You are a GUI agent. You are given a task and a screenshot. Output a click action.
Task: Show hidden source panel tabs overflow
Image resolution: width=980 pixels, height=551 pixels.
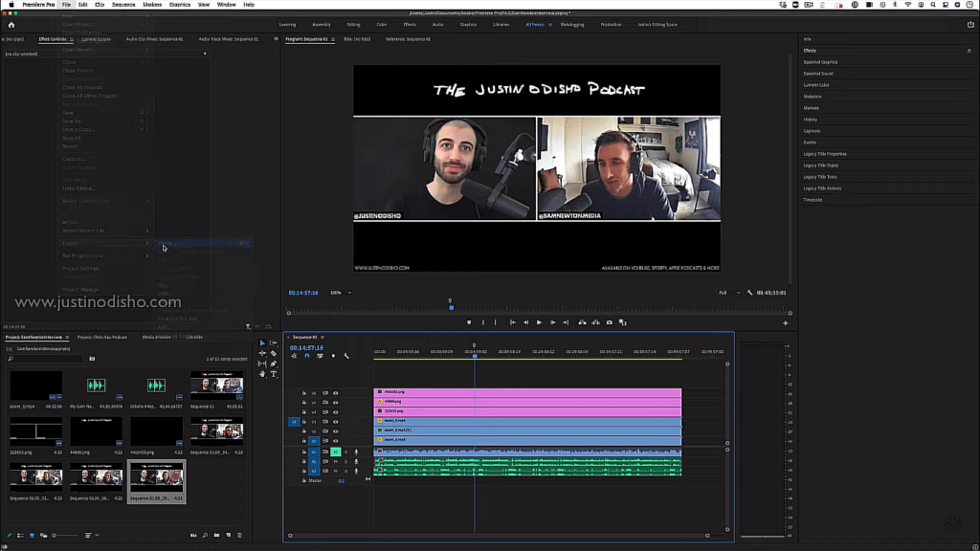click(x=276, y=38)
